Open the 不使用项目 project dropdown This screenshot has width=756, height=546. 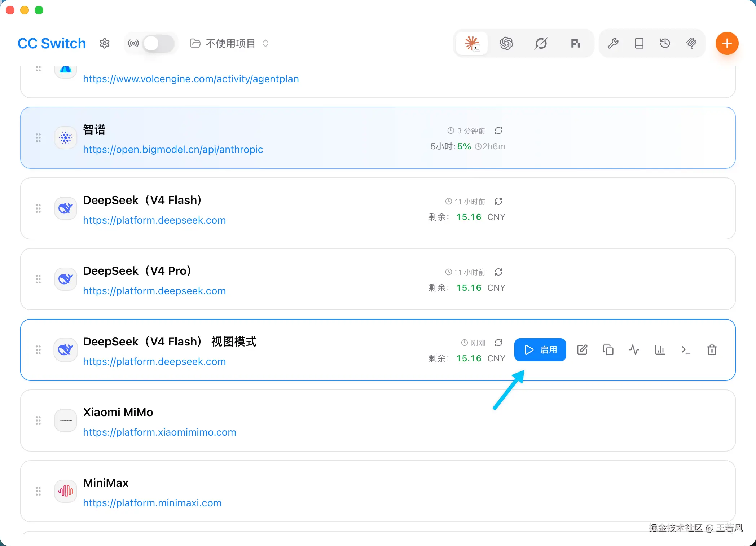click(230, 44)
